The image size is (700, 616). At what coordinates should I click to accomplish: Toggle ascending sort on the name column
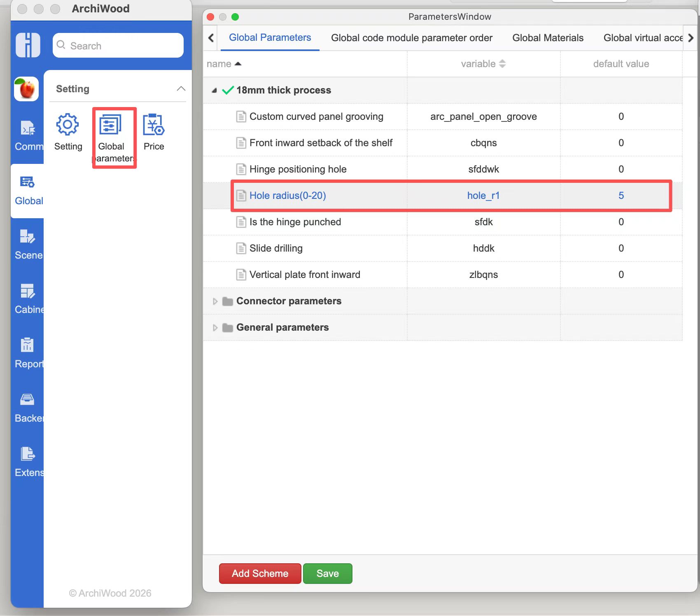coord(238,64)
